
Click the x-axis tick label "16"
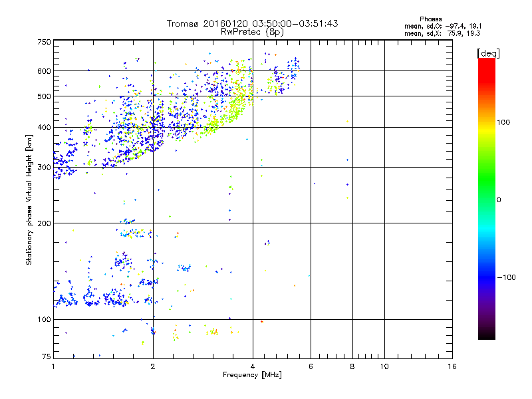452,366
